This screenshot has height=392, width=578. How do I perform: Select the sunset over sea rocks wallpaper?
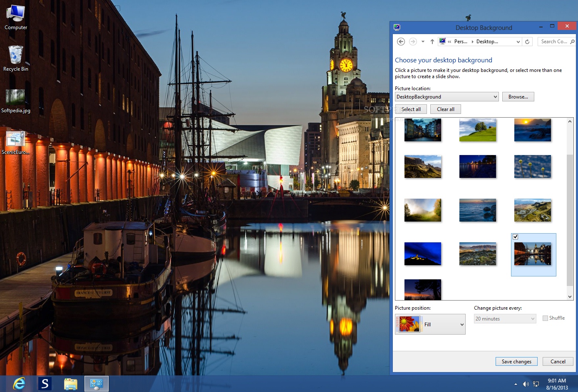tap(533, 130)
